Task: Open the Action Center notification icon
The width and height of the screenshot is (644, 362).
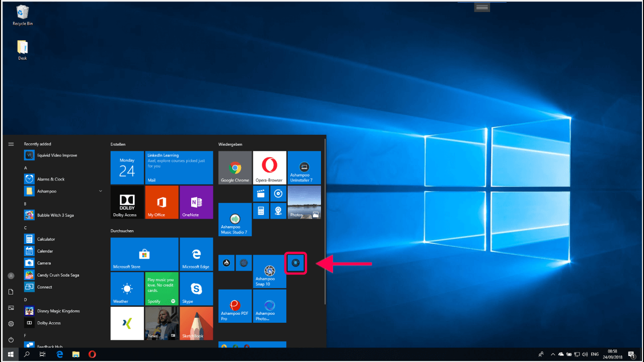Action: pos(631,354)
